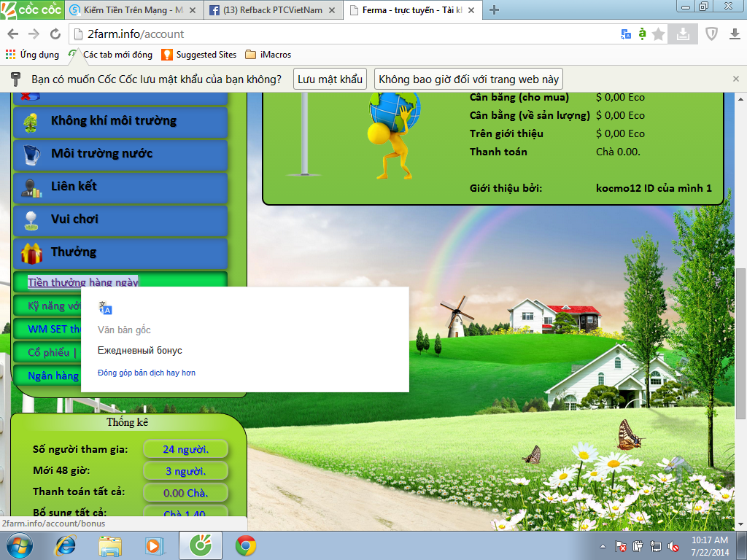
Task: Open Môi trường nước menu
Action: coord(120,155)
